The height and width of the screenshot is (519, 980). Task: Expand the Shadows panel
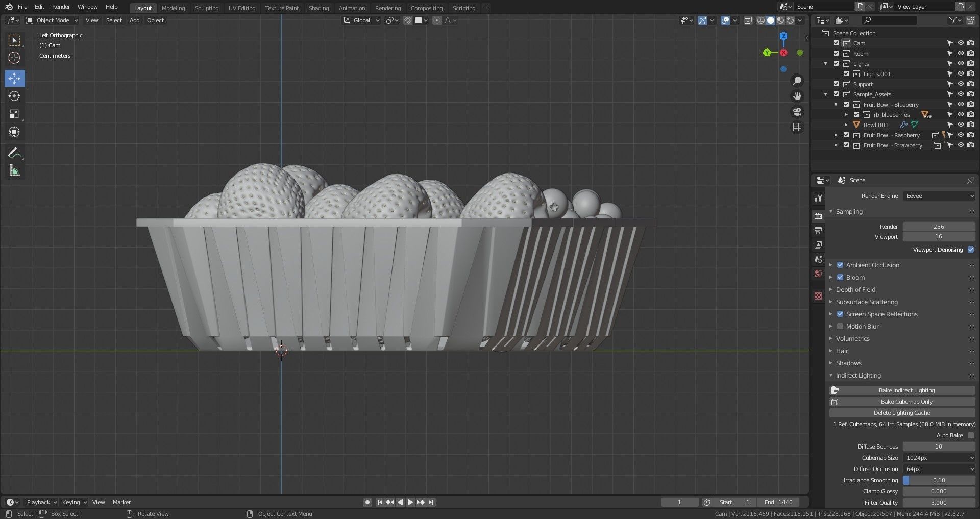(848, 363)
